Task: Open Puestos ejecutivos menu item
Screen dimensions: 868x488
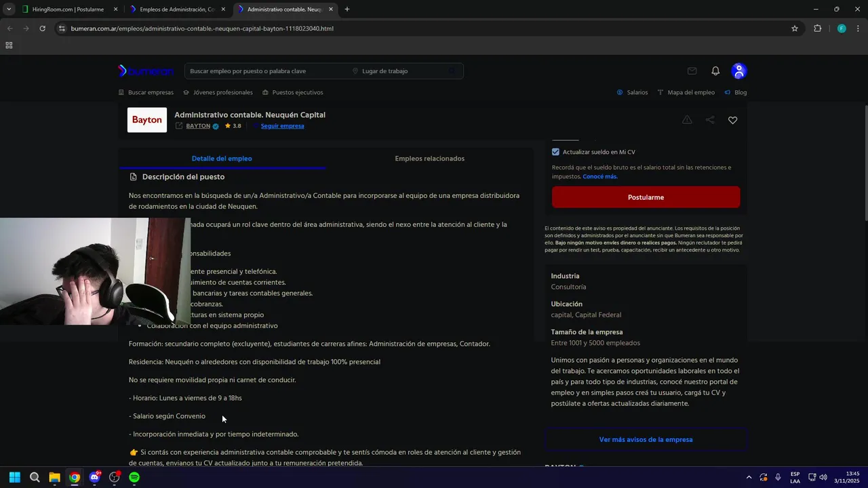Action: click(x=293, y=92)
